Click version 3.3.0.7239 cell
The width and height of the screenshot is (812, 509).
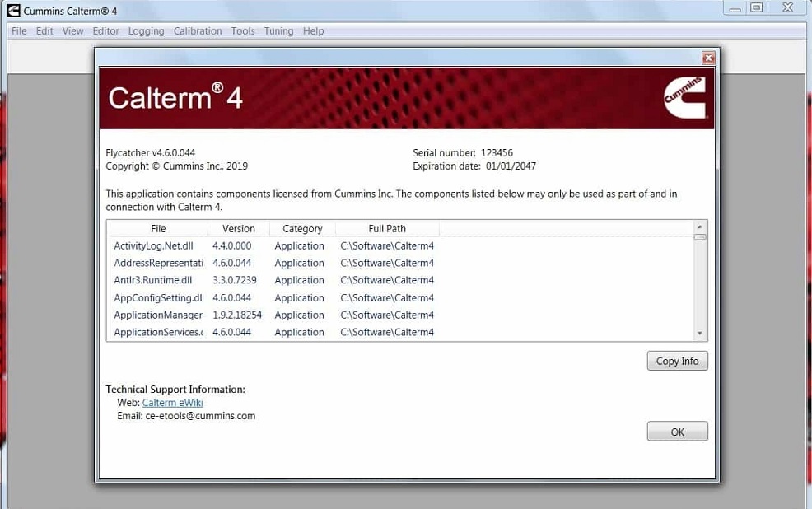pyautogui.click(x=235, y=280)
